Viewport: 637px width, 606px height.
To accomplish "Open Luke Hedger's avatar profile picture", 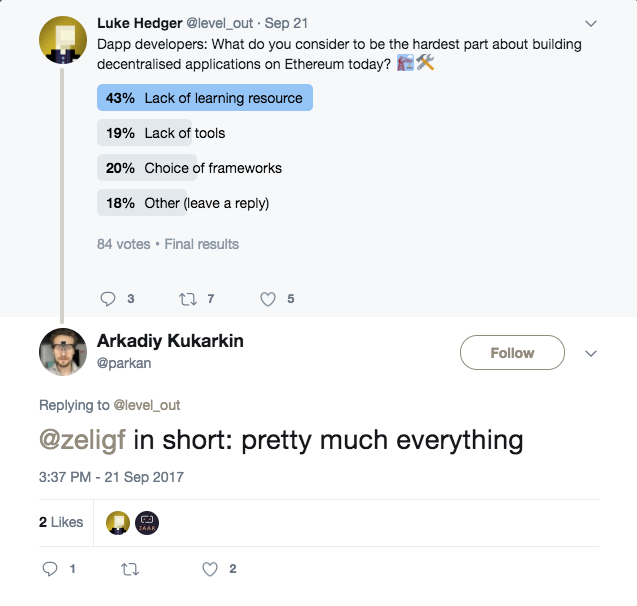I will [63, 40].
